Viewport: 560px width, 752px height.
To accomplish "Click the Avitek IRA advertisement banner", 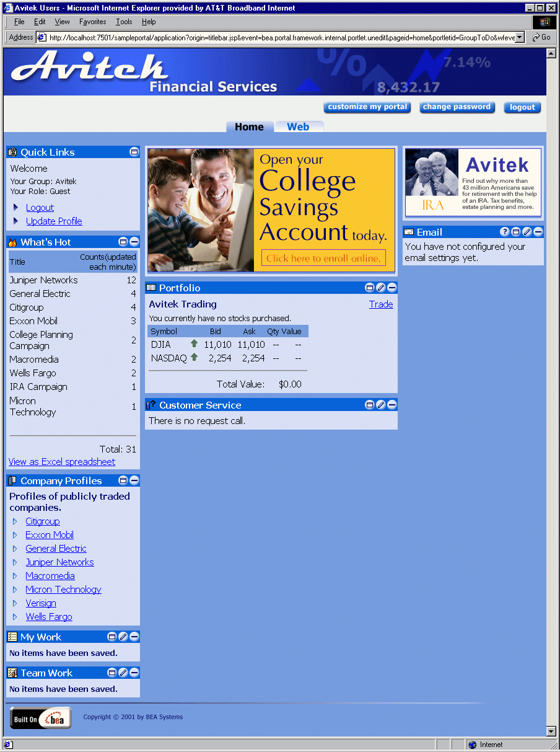I will pos(473,182).
